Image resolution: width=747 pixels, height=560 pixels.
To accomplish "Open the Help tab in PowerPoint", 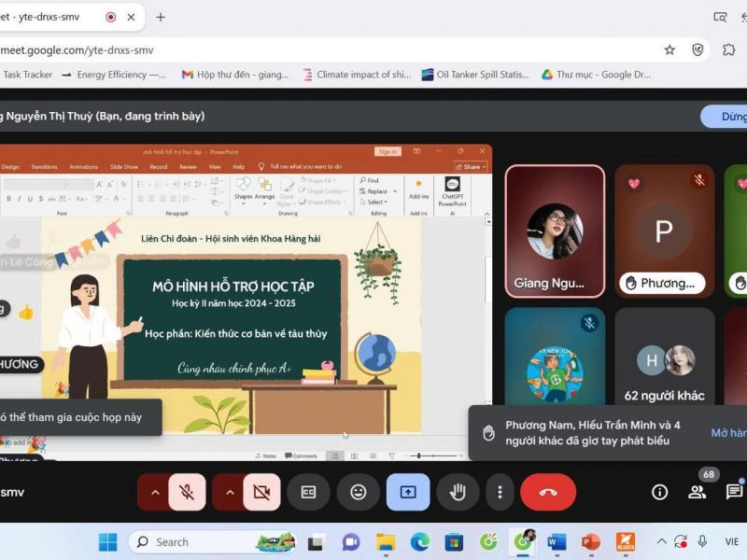I will coord(239,167).
